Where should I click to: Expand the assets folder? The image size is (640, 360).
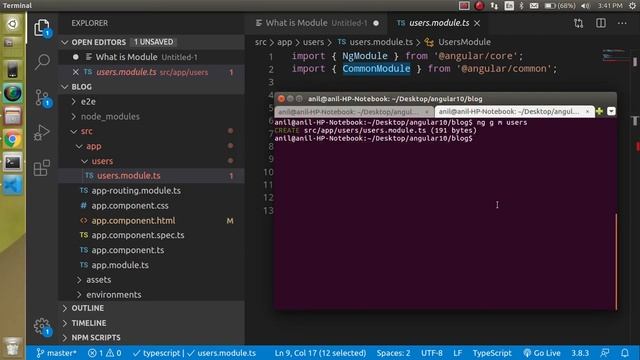tap(79, 280)
